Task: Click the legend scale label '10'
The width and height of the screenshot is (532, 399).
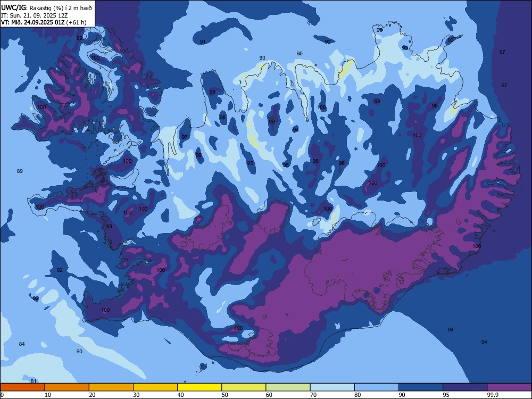Action: (48, 395)
